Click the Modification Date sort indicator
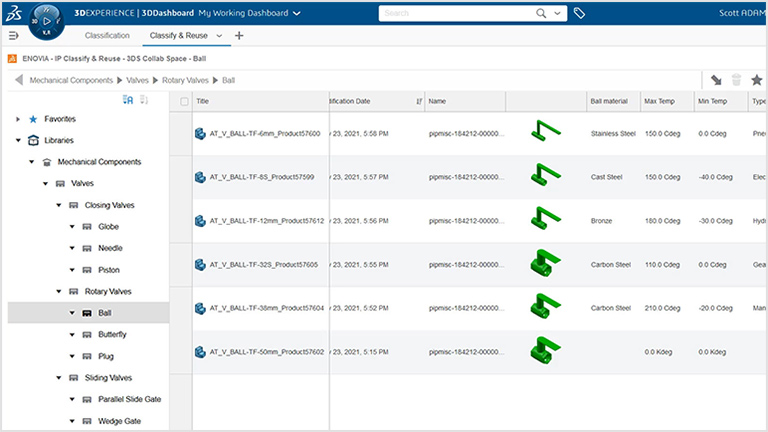Image resolution: width=768 pixels, height=432 pixels. point(418,101)
